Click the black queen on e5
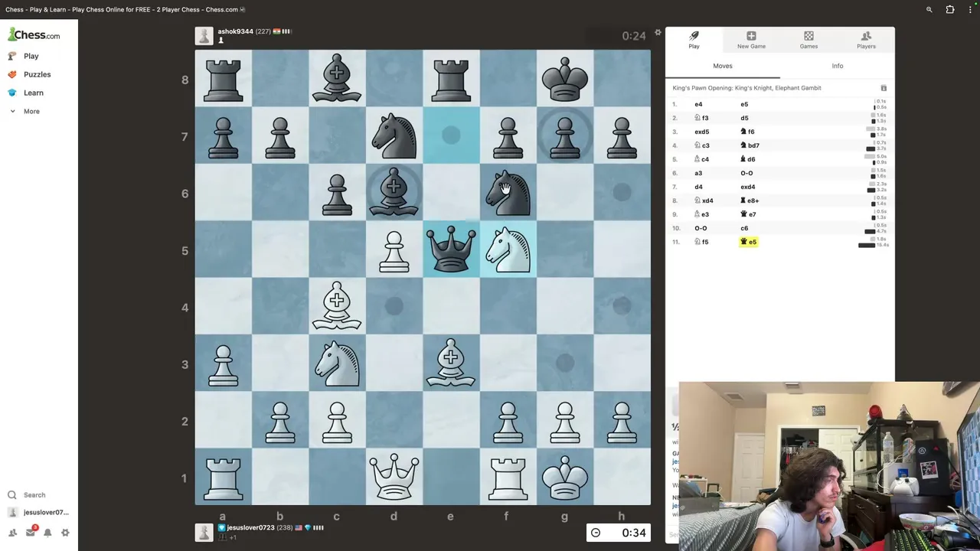The image size is (980, 551). 451,249
